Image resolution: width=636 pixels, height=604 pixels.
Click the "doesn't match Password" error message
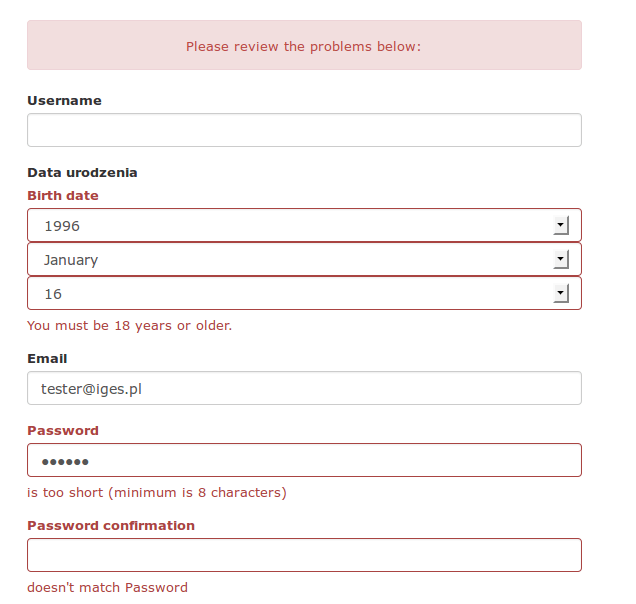point(107,587)
